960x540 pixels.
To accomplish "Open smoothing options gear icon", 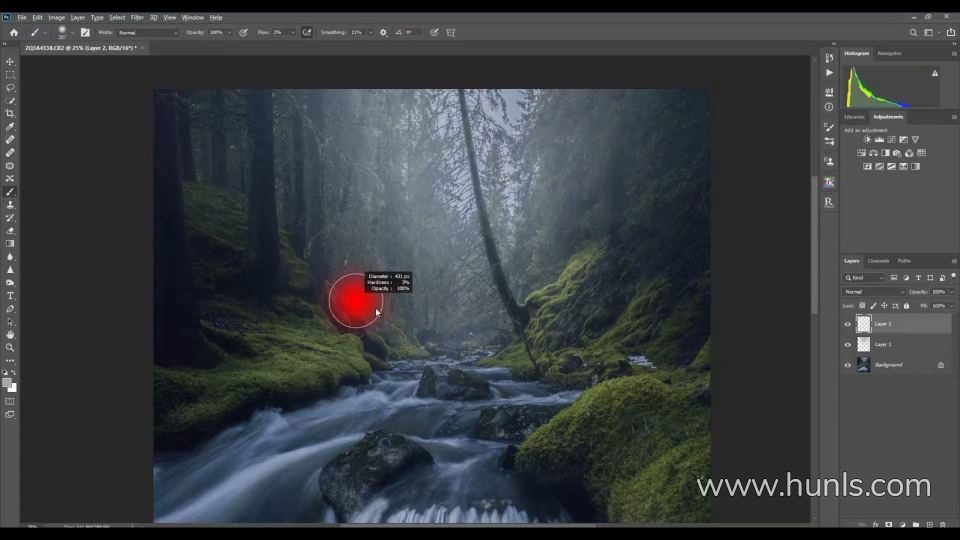I will 383,32.
